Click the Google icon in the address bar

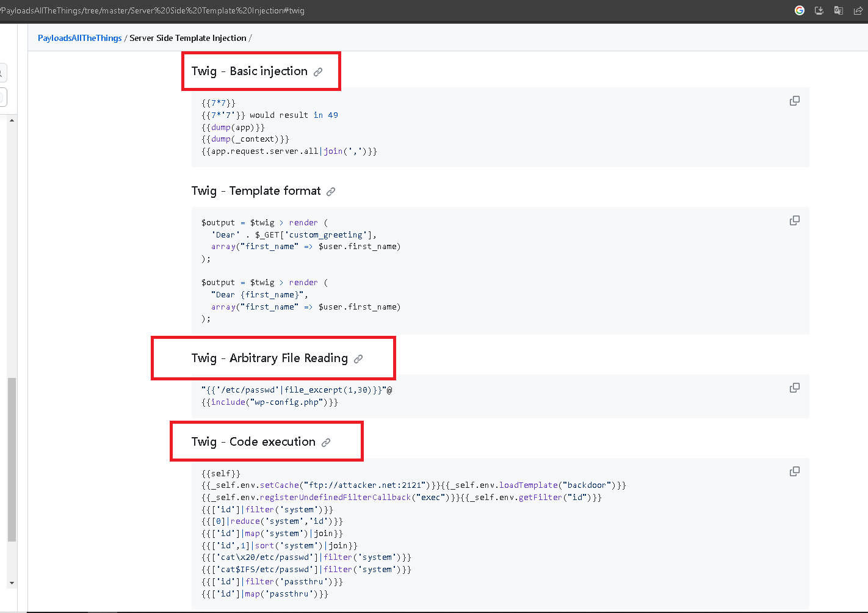(800, 10)
